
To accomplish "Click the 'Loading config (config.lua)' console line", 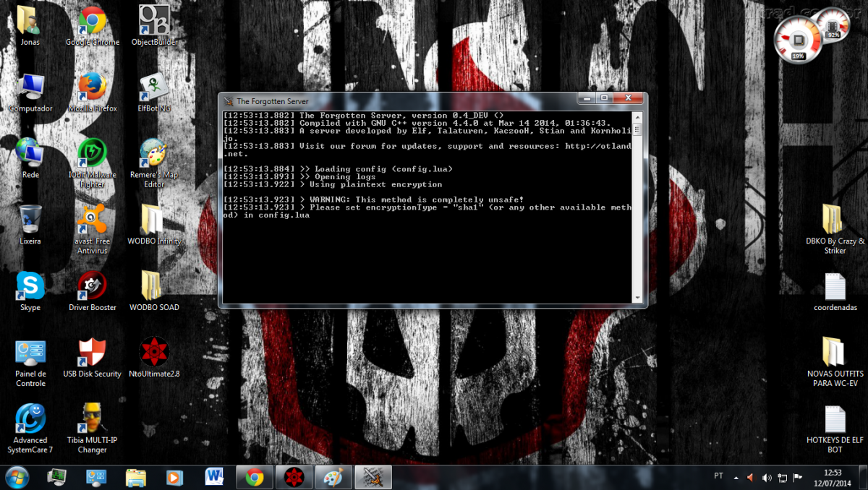I will coord(338,168).
